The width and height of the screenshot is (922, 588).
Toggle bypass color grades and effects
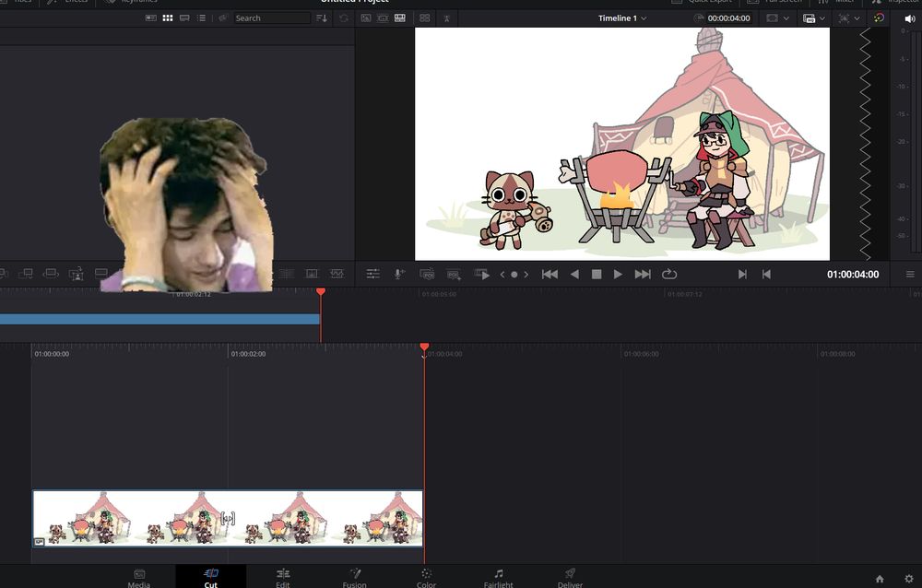pyautogui.click(x=879, y=18)
